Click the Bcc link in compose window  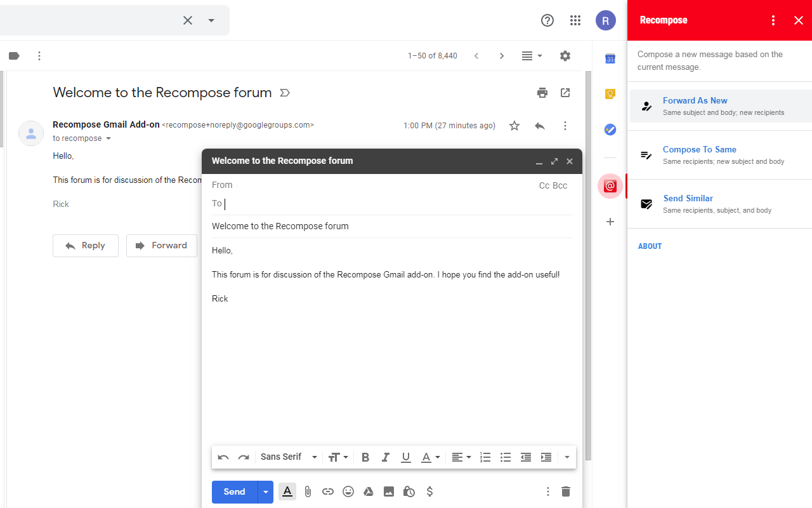pyautogui.click(x=560, y=185)
